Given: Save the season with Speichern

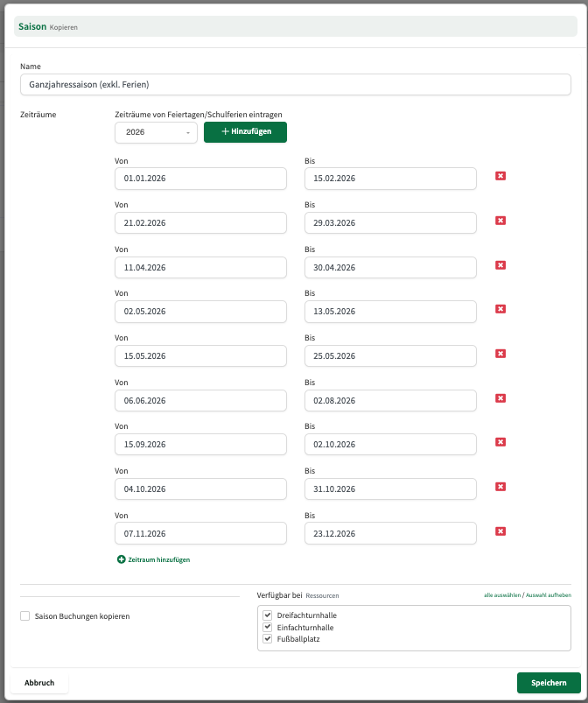Looking at the screenshot, I should (548, 683).
